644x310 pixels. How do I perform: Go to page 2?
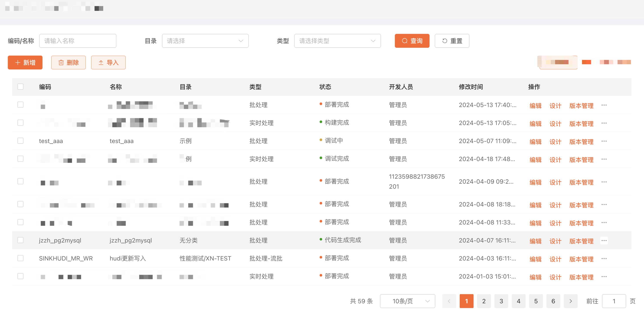484,301
